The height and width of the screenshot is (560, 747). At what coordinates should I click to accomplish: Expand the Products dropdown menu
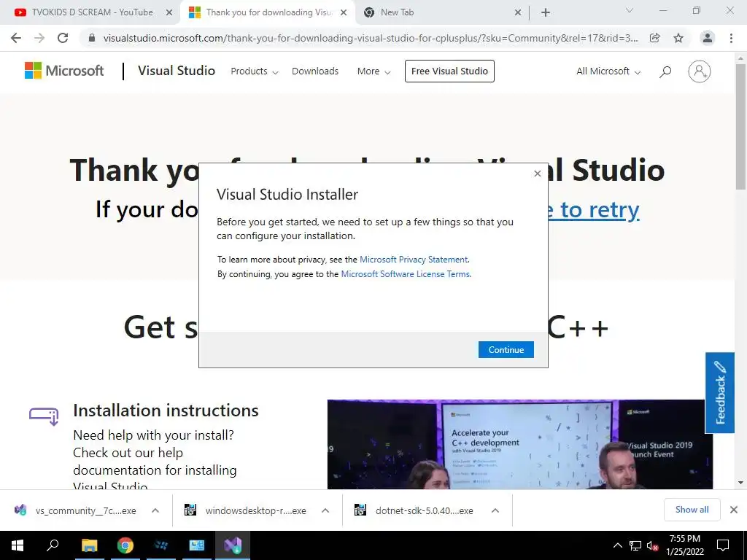tap(255, 71)
